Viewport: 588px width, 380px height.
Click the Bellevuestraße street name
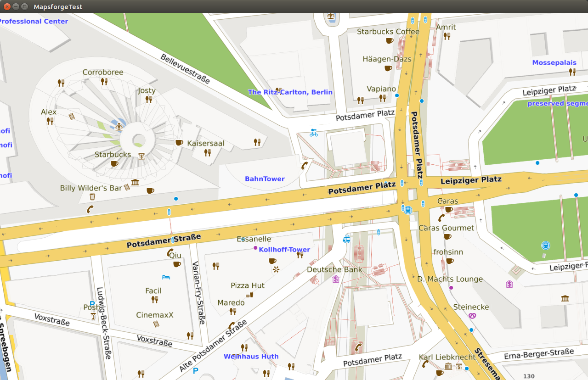(185, 69)
